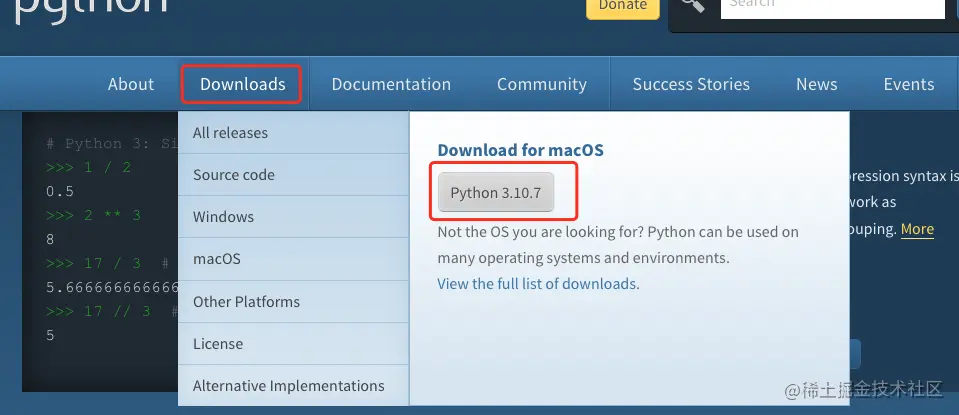Follow View the full list of downloads link
This screenshot has height=415, width=959.
(x=537, y=284)
